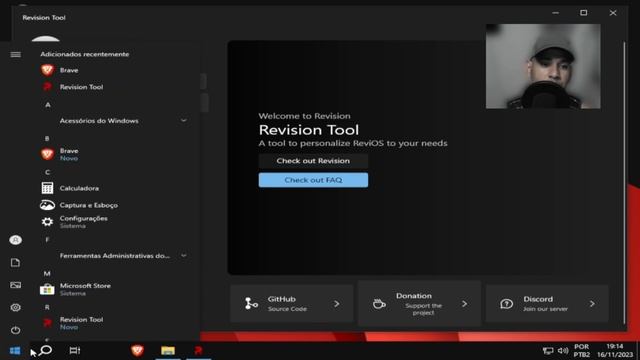Screen dimensions: 640x360
Task: Open the user account icon in Start sidebar
Action: (x=16, y=240)
